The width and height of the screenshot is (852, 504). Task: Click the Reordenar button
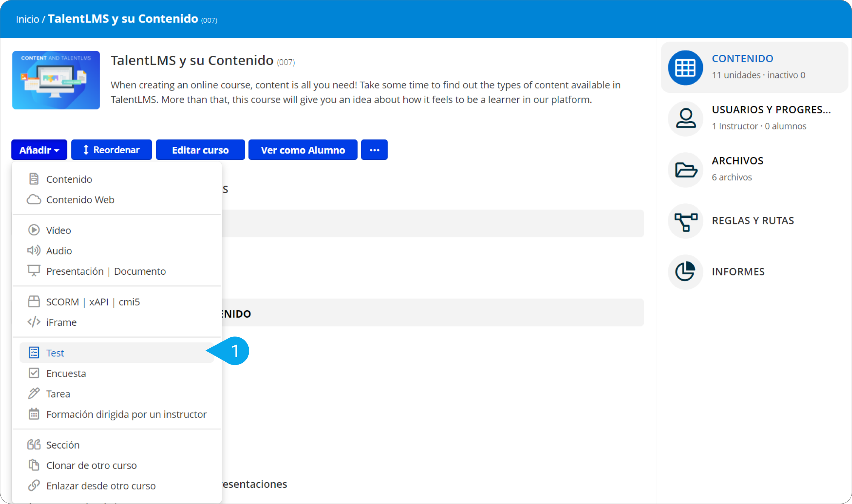[111, 150]
